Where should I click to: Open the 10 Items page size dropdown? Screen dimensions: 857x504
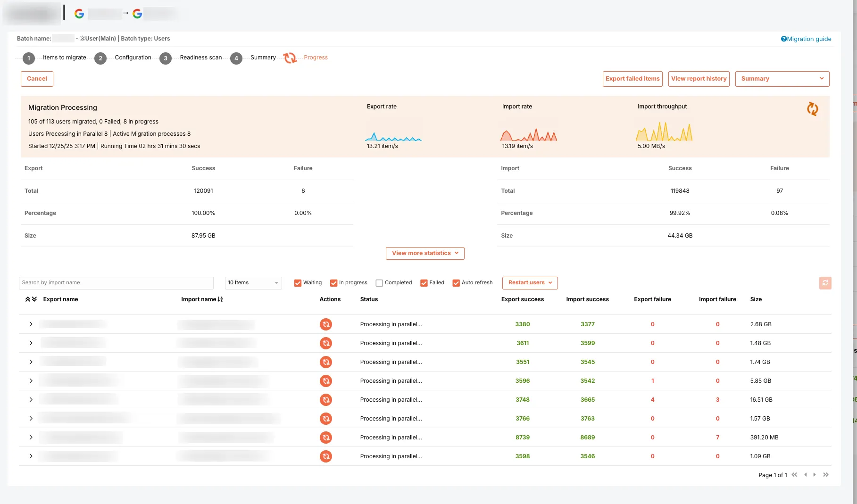pyautogui.click(x=253, y=283)
